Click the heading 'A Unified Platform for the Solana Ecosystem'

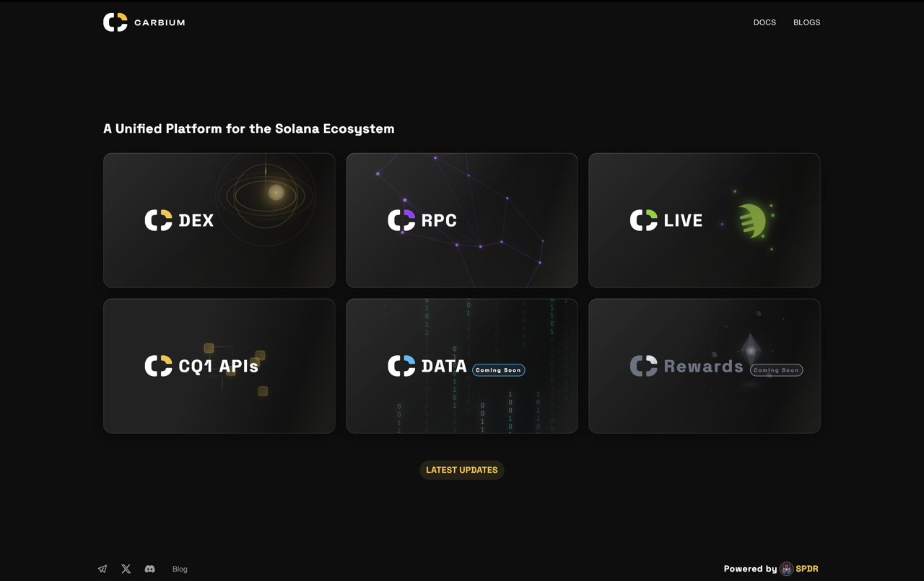pos(249,128)
